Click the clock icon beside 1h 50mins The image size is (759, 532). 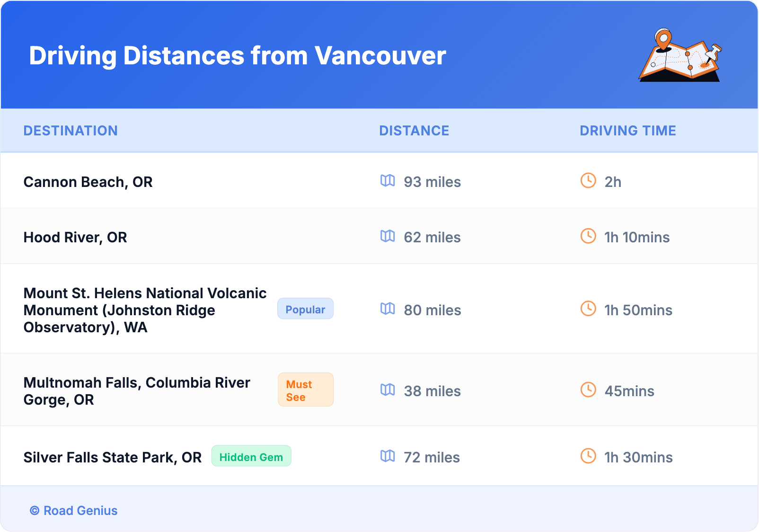tap(588, 309)
